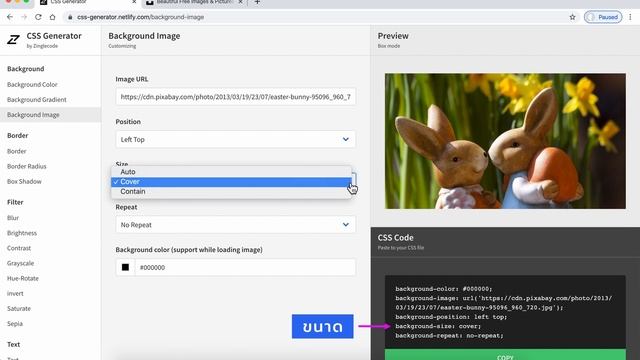Open the Border sidebar item
Image resolution: width=640 pixels, height=360 pixels.
tap(17, 151)
